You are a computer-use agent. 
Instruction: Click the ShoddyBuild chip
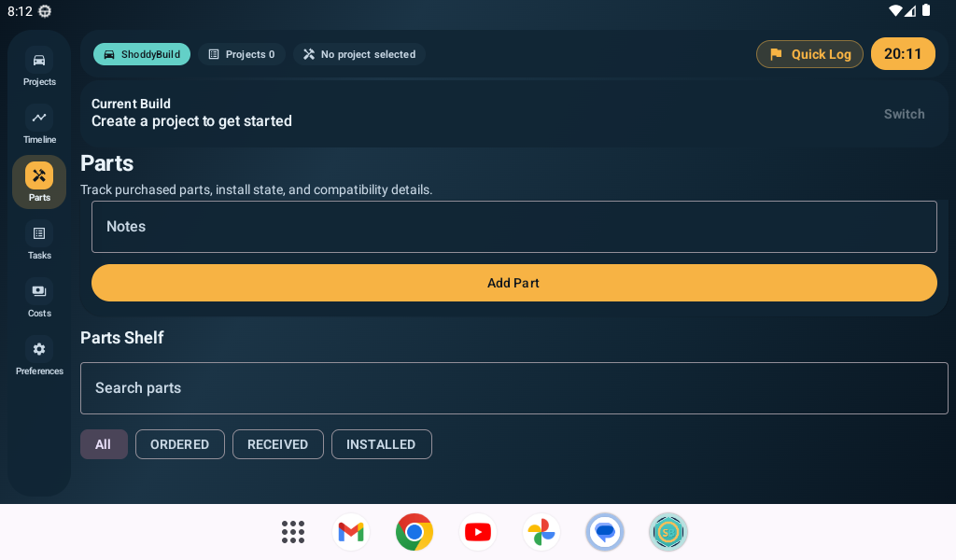[x=142, y=54]
